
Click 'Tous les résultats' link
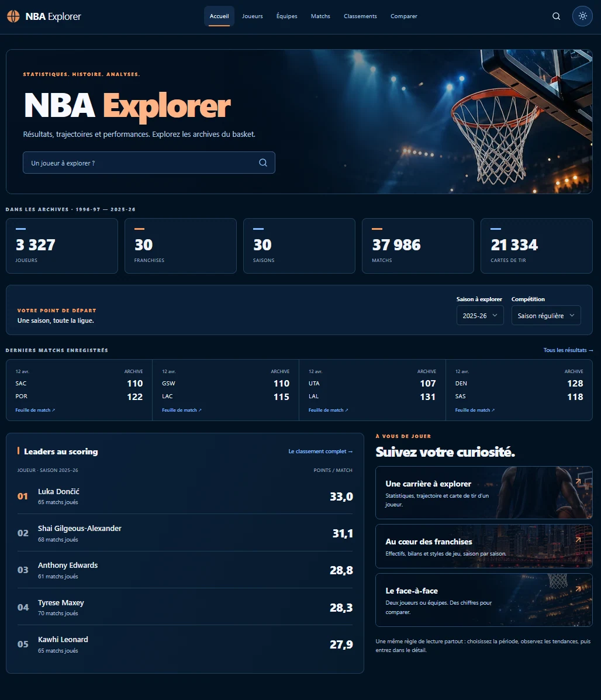coord(568,350)
